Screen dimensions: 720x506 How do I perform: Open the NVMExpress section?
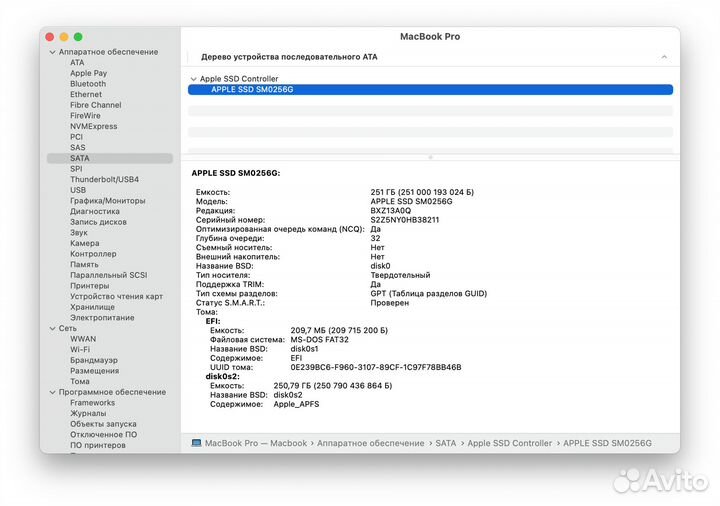click(x=94, y=126)
